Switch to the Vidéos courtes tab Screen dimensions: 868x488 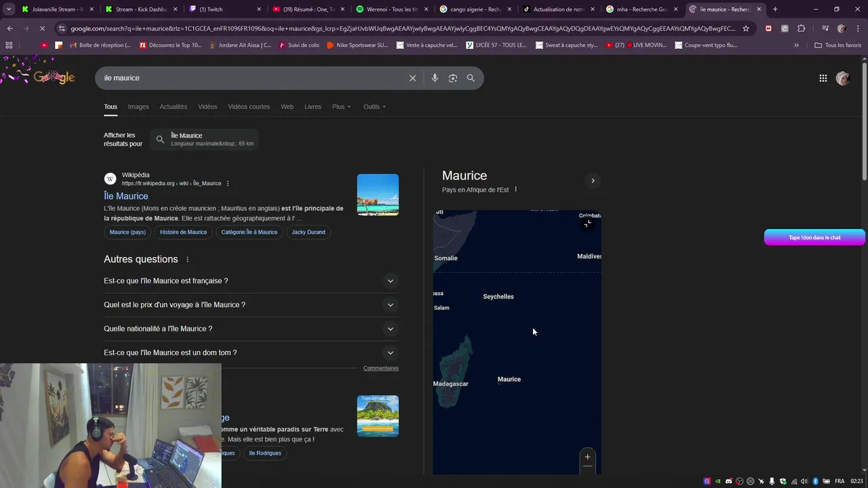pyautogui.click(x=249, y=106)
